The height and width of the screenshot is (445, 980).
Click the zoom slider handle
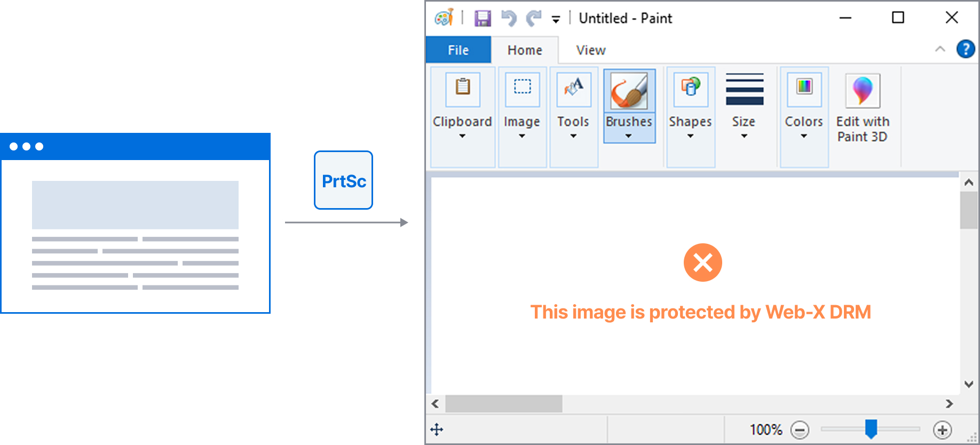pyautogui.click(x=871, y=429)
